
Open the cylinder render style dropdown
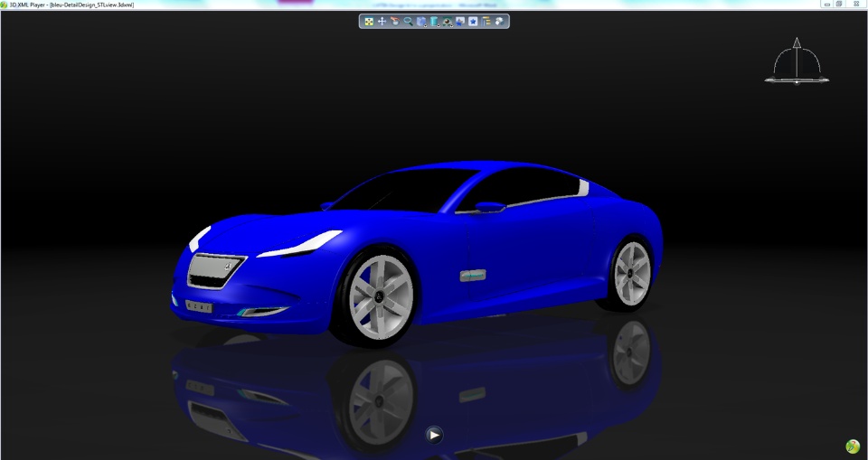point(435,22)
